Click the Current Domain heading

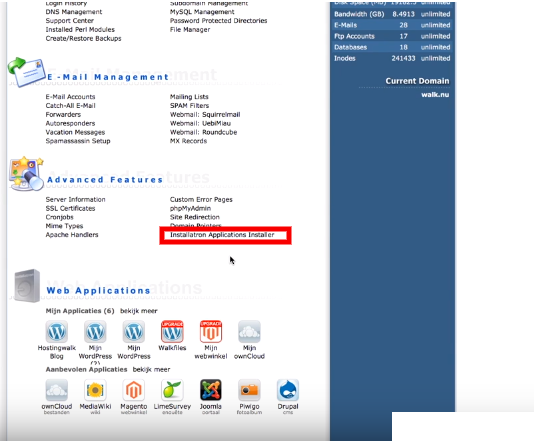coord(417,81)
